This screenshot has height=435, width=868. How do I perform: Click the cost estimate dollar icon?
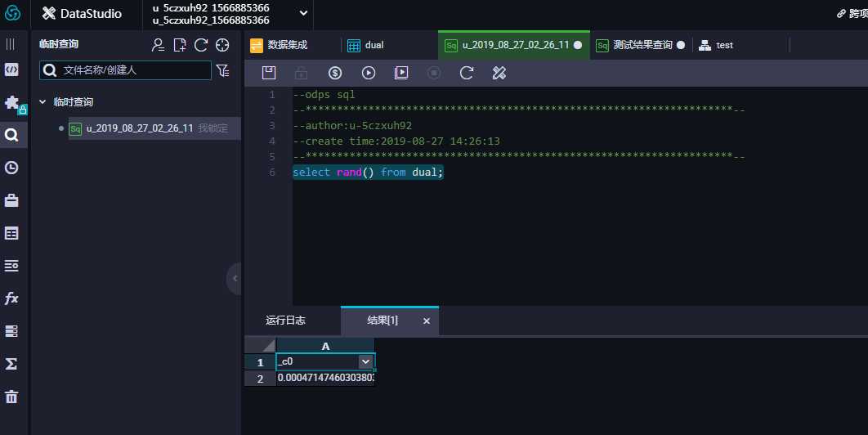335,73
